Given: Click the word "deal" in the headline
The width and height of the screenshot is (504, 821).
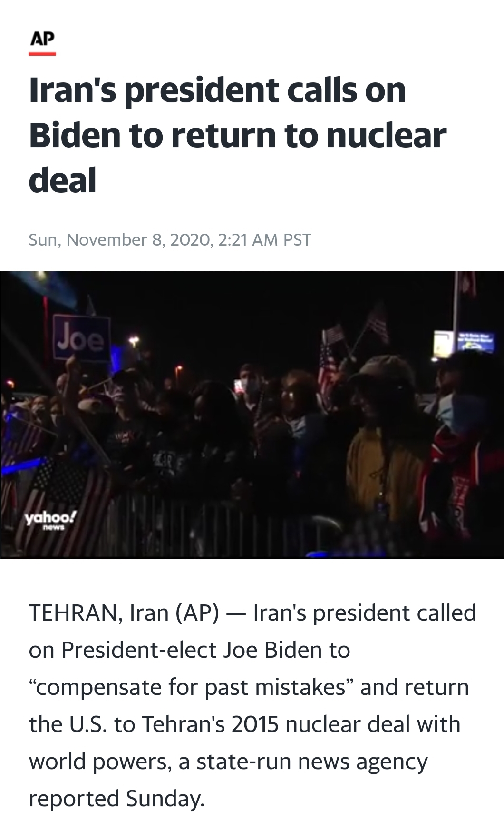Looking at the screenshot, I should point(63,180).
